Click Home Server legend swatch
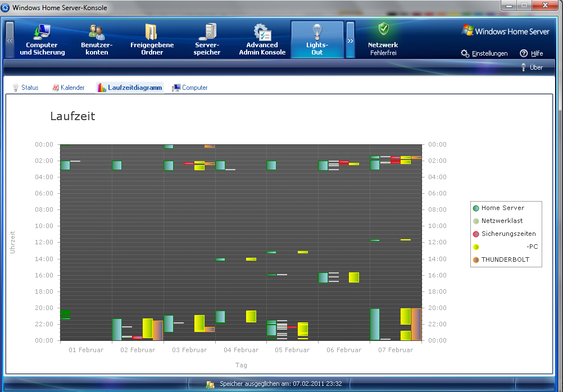 (476, 208)
